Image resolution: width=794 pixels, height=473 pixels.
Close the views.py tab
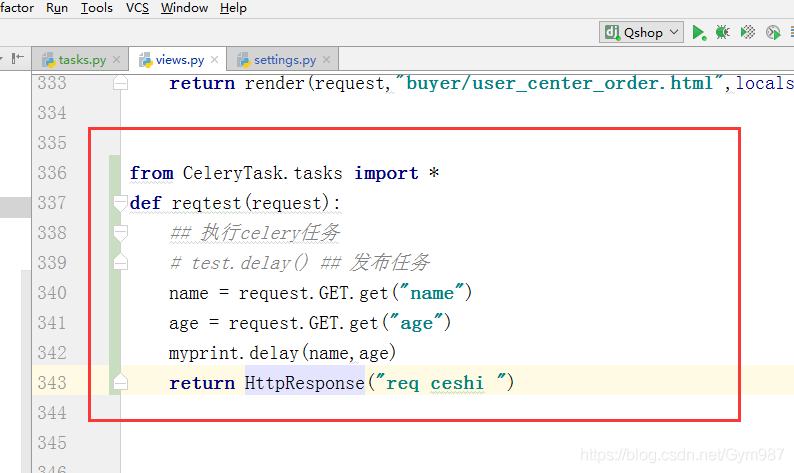coord(214,60)
